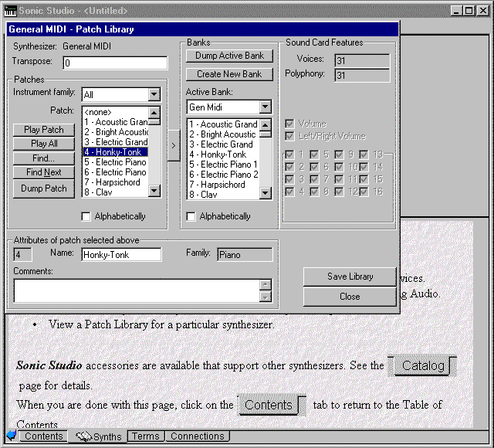This screenshot has width=494, height=448.
Task: Click bank list scroll down arrow
Action: pyautogui.click(x=266, y=192)
